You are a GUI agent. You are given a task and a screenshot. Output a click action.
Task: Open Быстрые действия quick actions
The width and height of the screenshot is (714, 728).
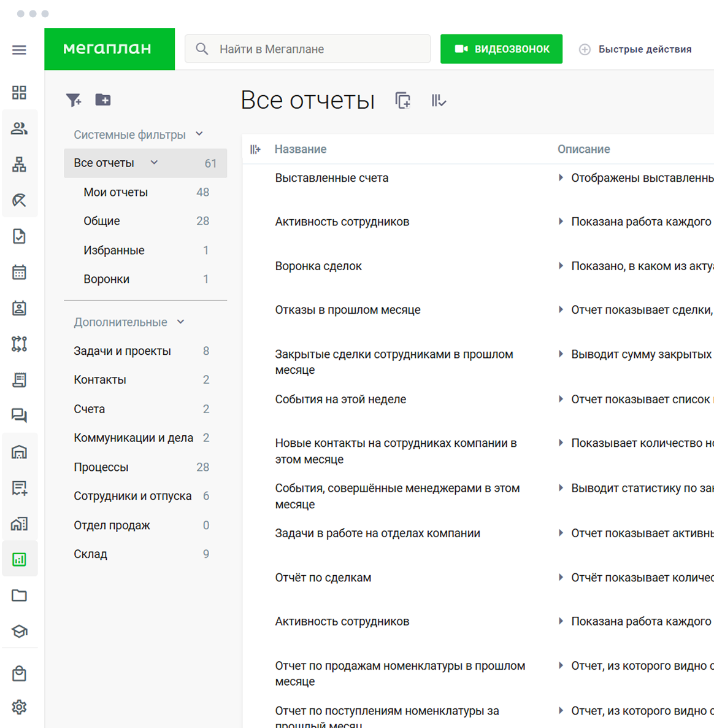point(635,49)
